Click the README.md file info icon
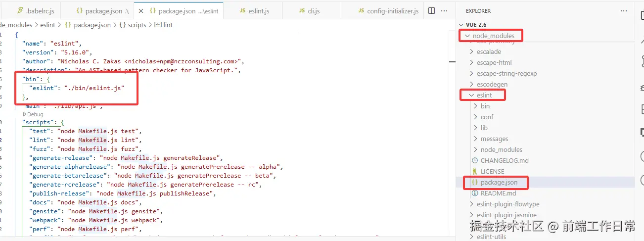644x241 pixels. [x=475, y=193]
